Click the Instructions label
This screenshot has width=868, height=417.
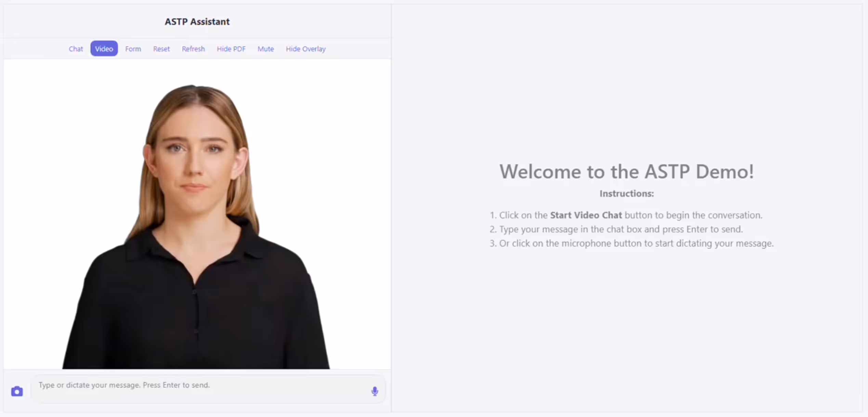tap(626, 193)
